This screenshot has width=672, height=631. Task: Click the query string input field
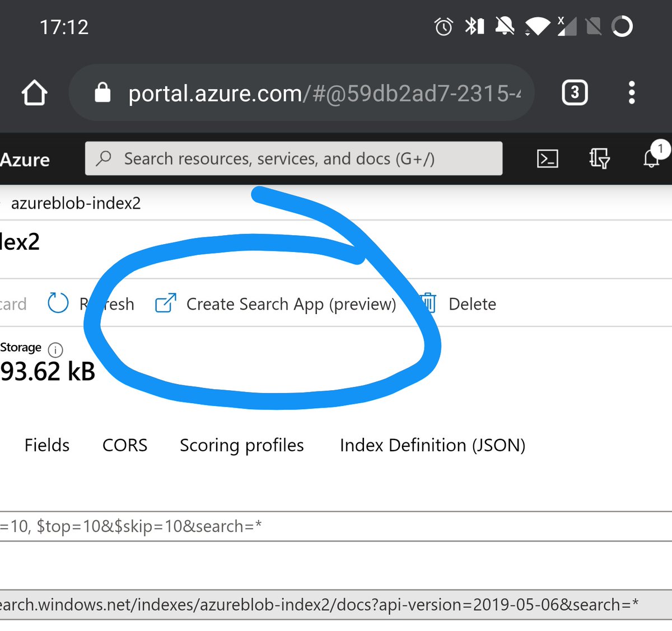[336, 526]
